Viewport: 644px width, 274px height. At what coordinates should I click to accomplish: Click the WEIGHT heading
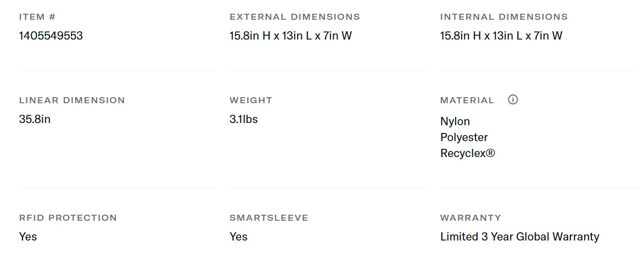(x=250, y=100)
